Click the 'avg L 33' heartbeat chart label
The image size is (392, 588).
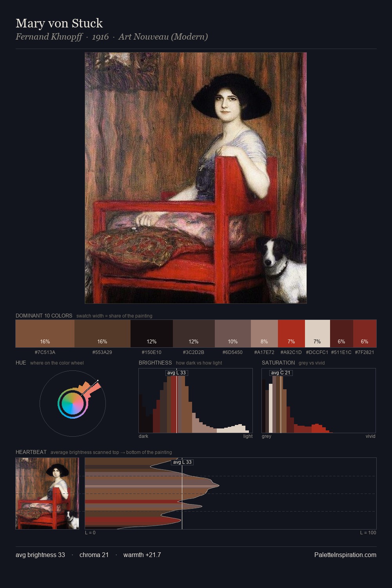[x=182, y=462]
